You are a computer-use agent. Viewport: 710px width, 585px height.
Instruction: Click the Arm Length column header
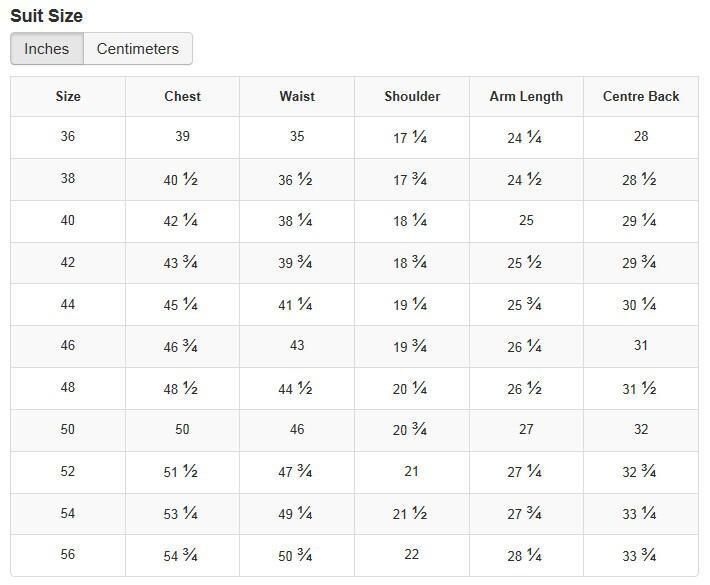coord(526,96)
